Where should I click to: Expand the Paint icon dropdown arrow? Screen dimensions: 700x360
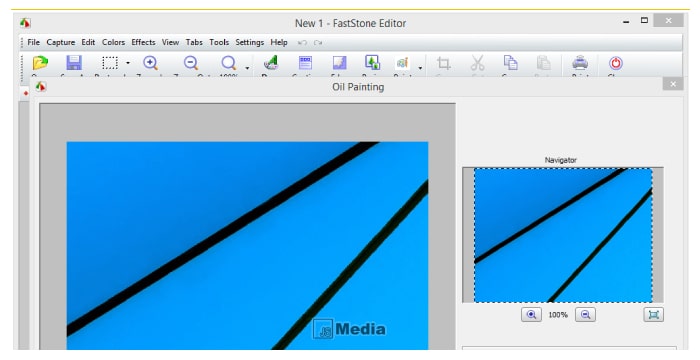tap(420, 68)
